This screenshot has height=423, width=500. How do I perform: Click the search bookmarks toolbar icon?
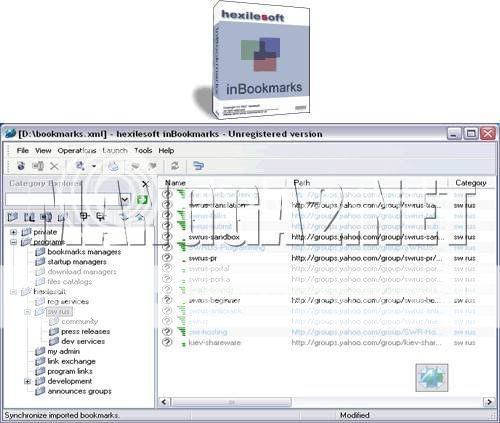tap(80, 166)
